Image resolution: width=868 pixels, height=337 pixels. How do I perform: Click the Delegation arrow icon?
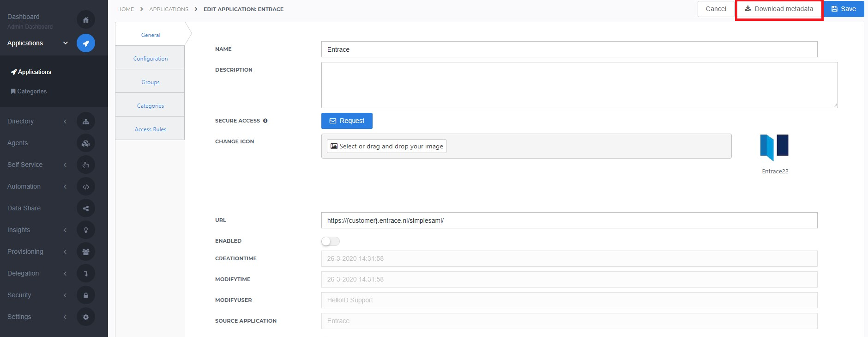coord(86,274)
